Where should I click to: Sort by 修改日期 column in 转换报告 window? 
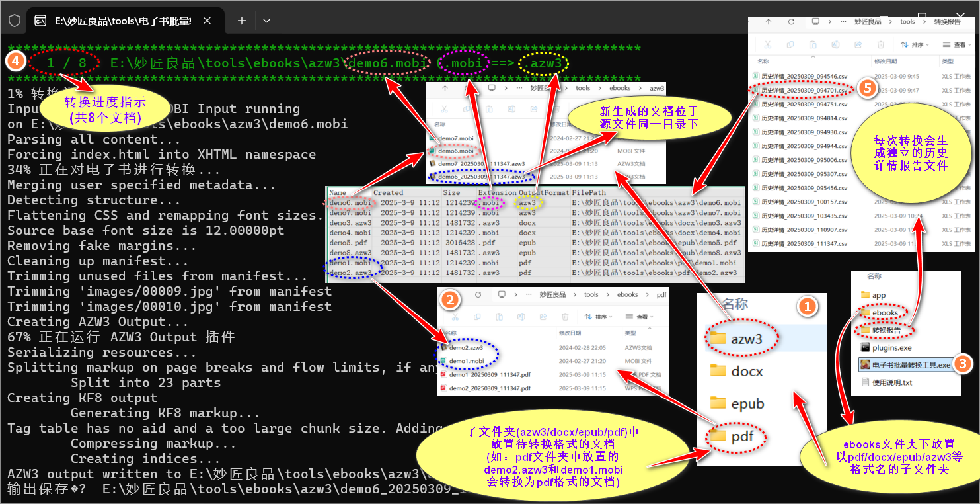887,62
